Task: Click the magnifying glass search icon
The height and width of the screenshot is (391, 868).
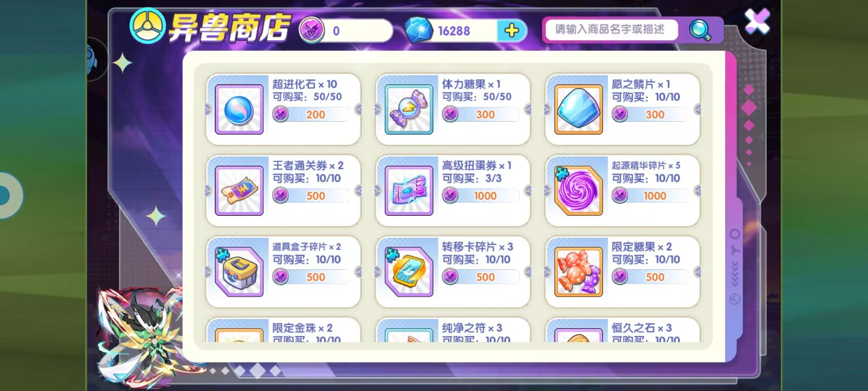Action: pos(699,30)
